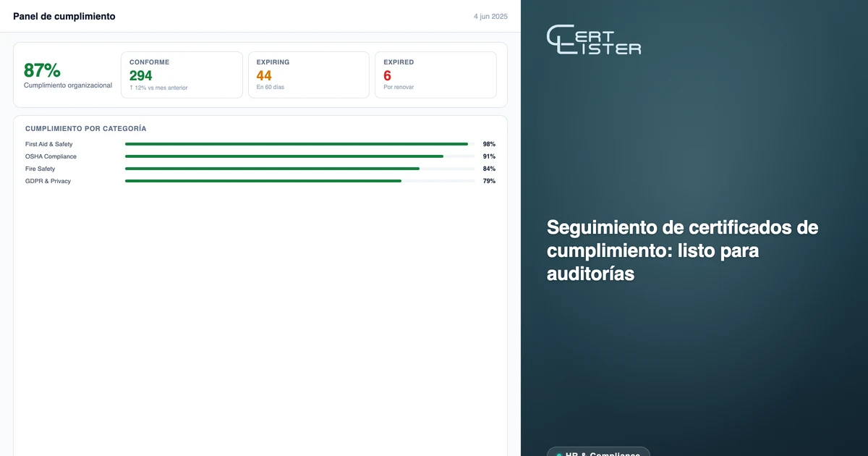Click the 12% vs mes anterior text
This screenshot has height=456, width=868.
tap(158, 88)
